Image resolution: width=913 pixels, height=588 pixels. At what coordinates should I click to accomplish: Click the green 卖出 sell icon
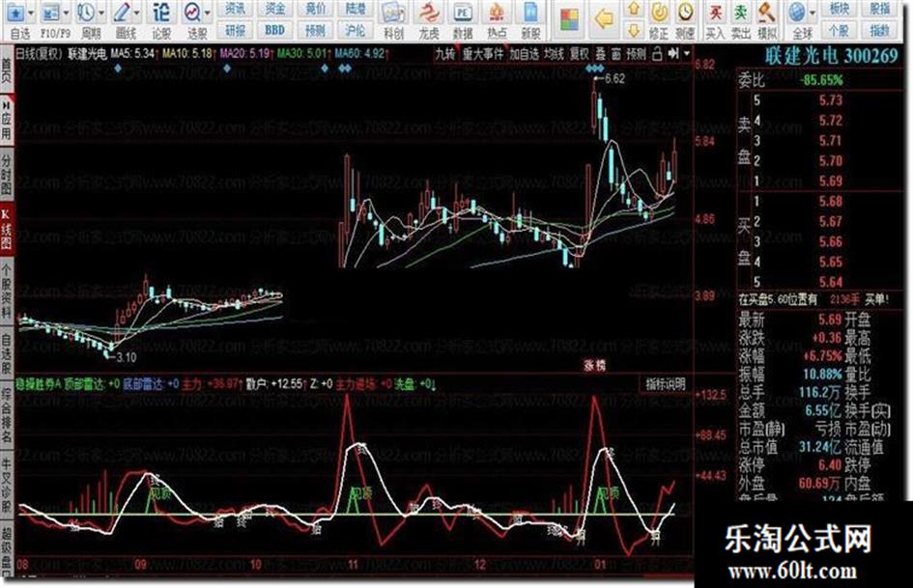pyautogui.click(x=741, y=14)
